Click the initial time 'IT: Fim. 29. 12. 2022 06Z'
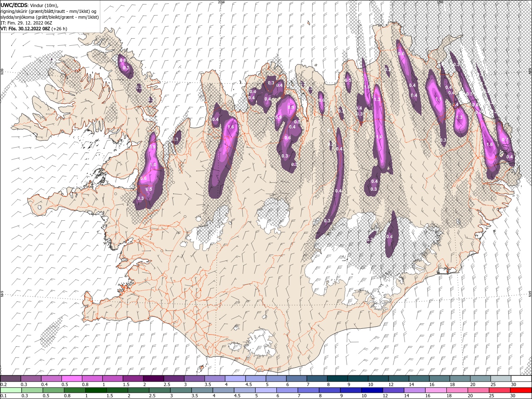532x399 pixels. (27, 23)
